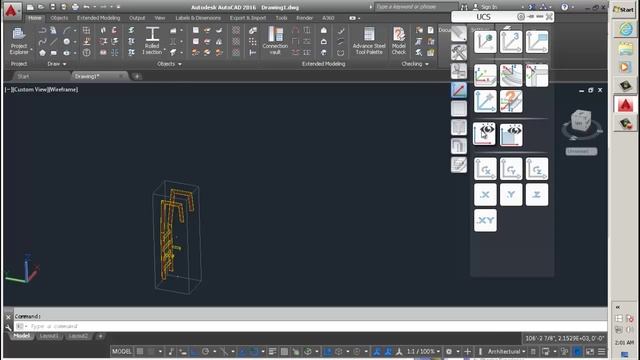The height and width of the screenshot is (360, 640).
Task: Click the keyword search field
Action: click(416, 7)
